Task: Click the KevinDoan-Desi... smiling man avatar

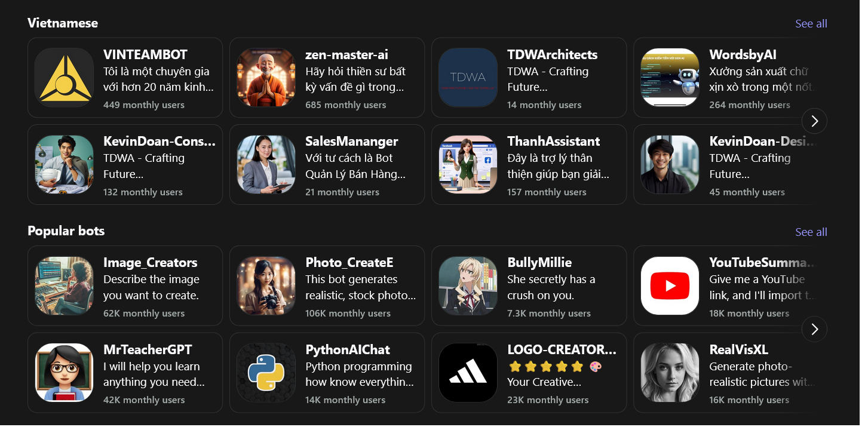Action: pyautogui.click(x=670, y=165)
